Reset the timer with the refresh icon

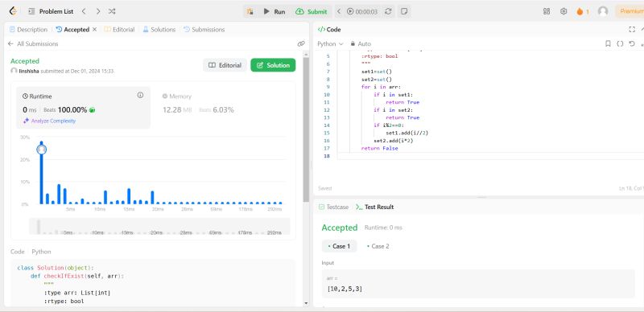[388, 11]
